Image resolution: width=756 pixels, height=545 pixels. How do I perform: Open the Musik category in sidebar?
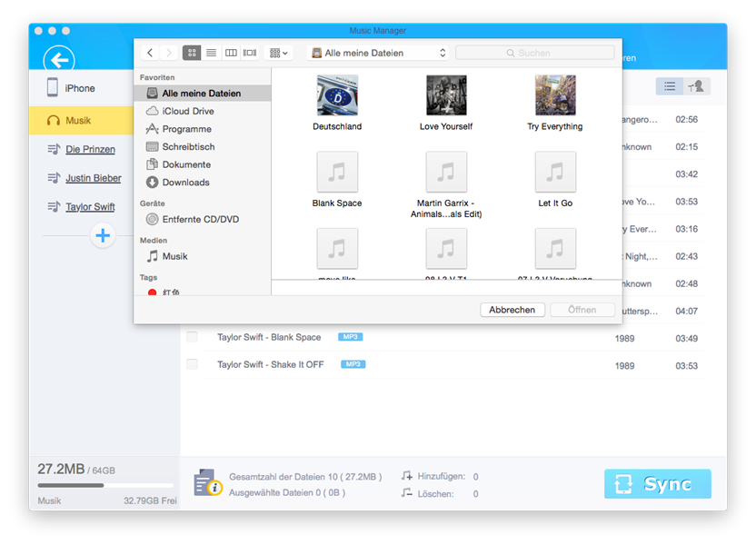tap(81, 121)
